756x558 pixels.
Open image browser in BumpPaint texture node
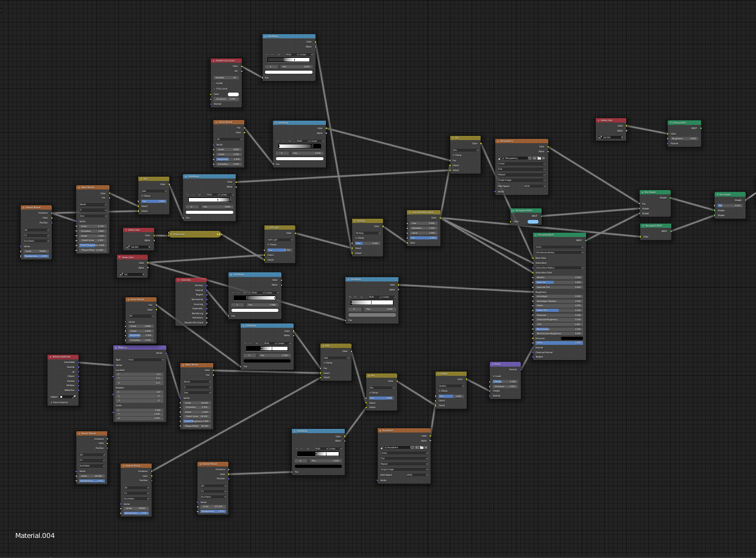tap(382, 448)
